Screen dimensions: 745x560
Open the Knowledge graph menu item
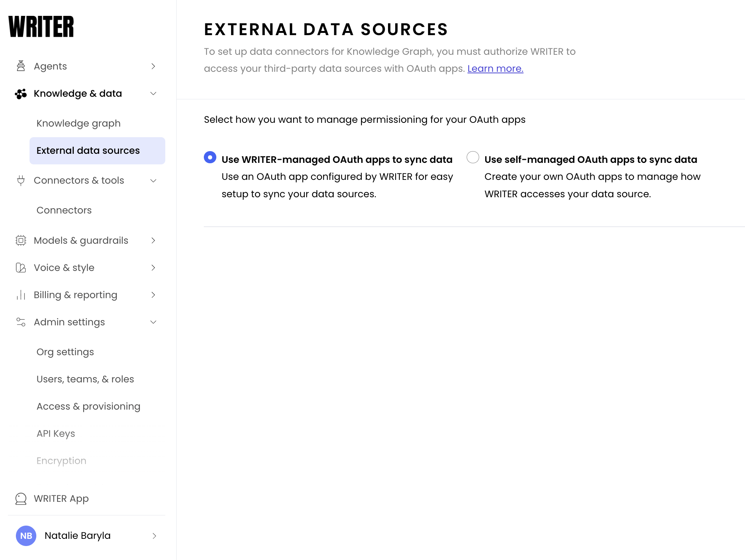click(79, 124)
